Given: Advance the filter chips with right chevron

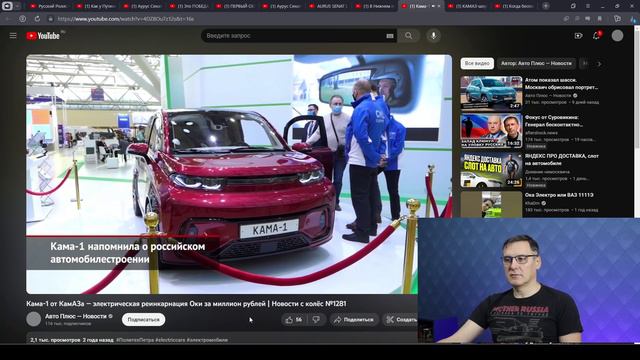Looking at the screenshot, I should click(x=599, y=64).
